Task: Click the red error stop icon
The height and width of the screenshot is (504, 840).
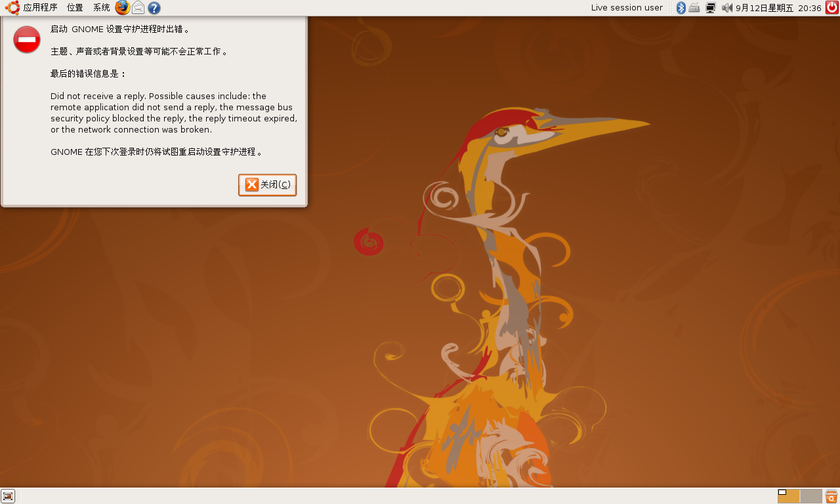Action: (x=27, y=39)
